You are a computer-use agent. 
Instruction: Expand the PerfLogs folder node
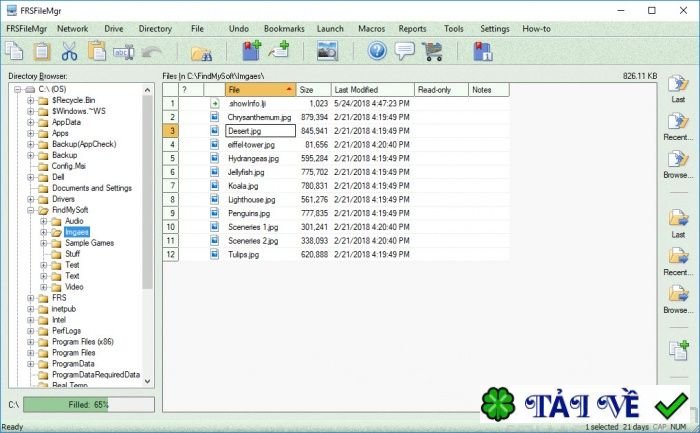30,331
